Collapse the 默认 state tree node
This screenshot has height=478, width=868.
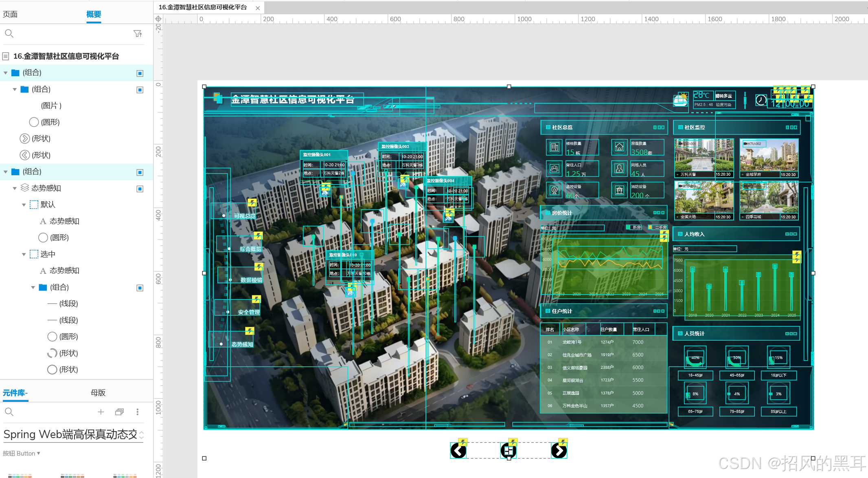pyautogui.click(x=24, y=205)
